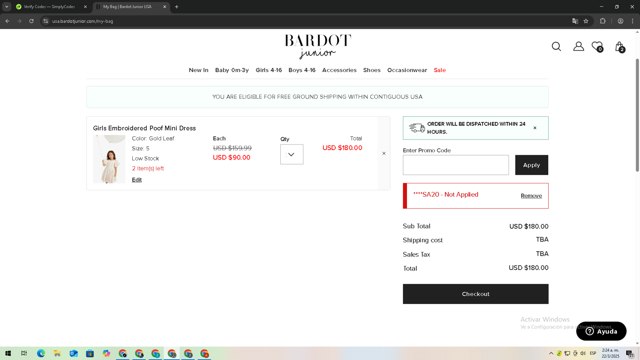Open the Occasionwear menu
640x360 pixels.
[407, 70]
